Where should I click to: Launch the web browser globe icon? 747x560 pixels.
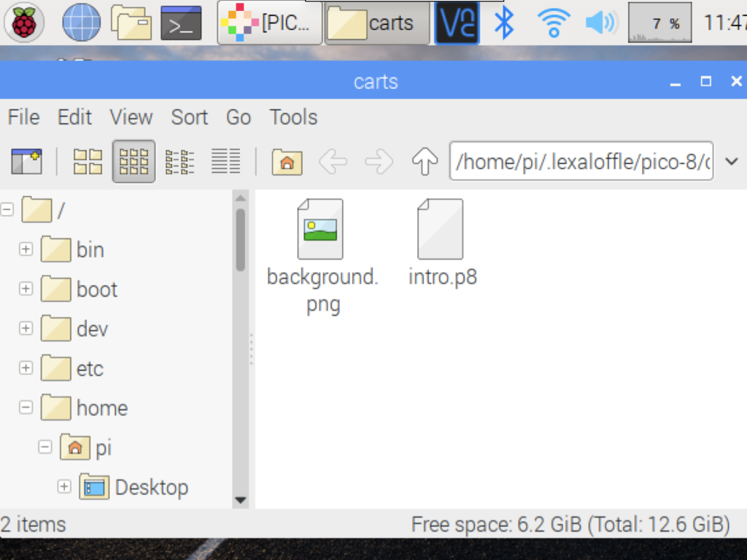(x=82, y=23)
